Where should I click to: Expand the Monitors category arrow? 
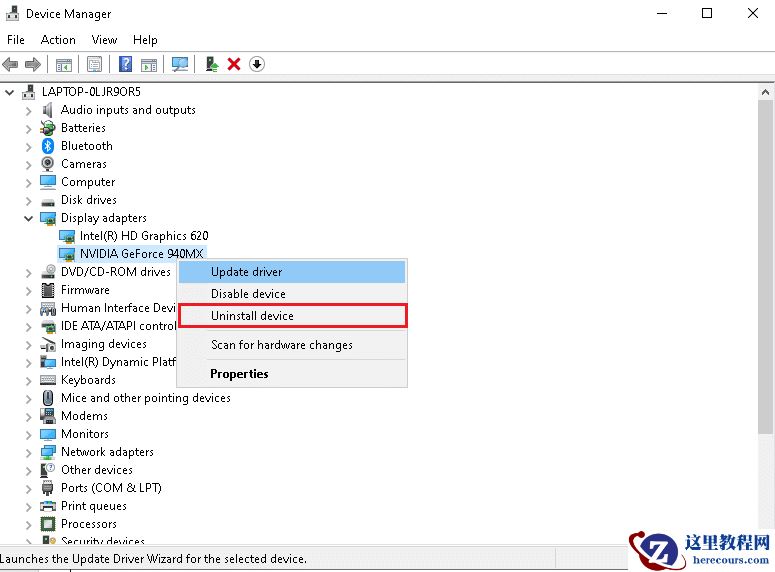(x=29, y=435)
